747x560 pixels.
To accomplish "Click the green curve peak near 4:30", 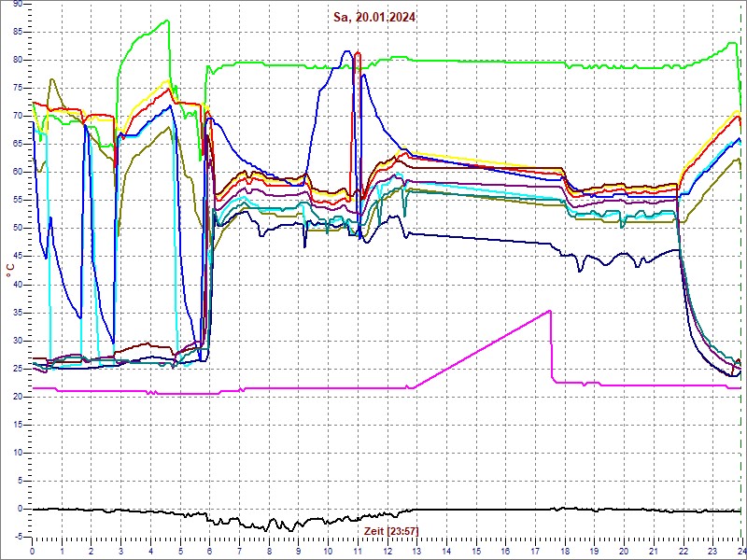I will click(167, 21).
